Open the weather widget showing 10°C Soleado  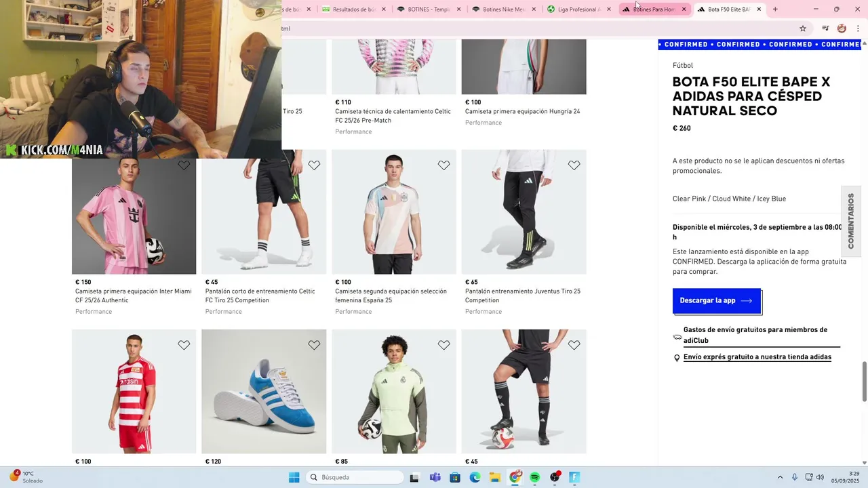pos(25,476)
